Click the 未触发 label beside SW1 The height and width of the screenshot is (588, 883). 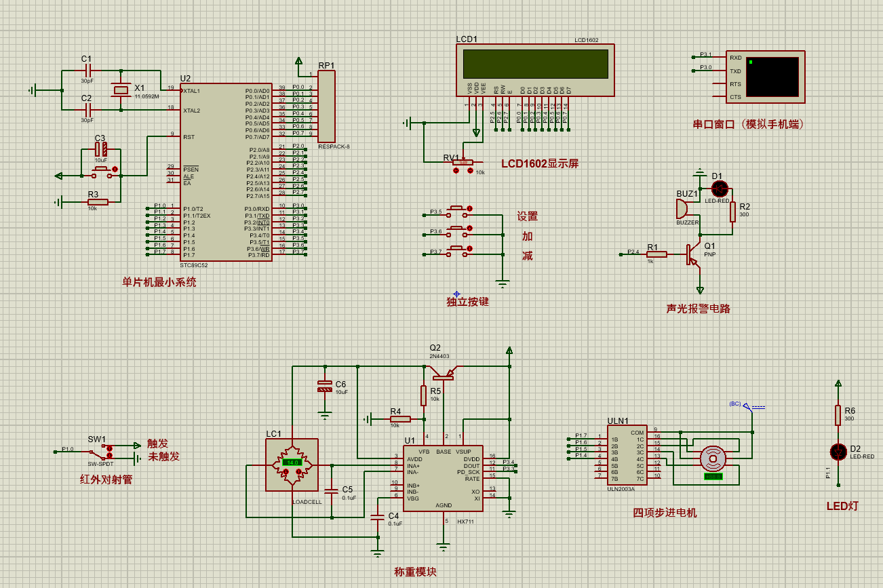click(x=163, y=456)
